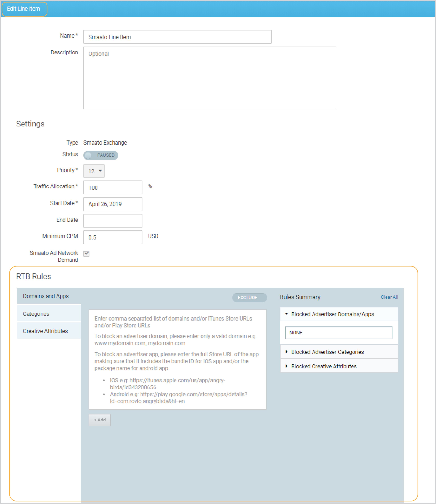Click the empty End Date field
Screen dimensions: 436x504
(x=113, y=221)
